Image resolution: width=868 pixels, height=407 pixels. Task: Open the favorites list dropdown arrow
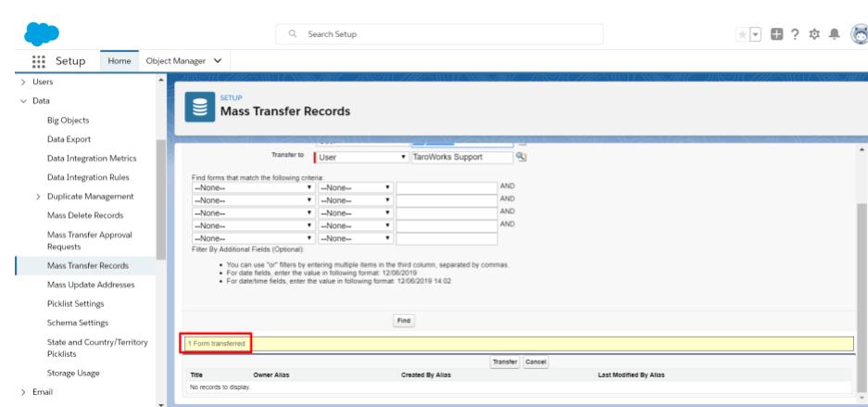coord(756,34)
